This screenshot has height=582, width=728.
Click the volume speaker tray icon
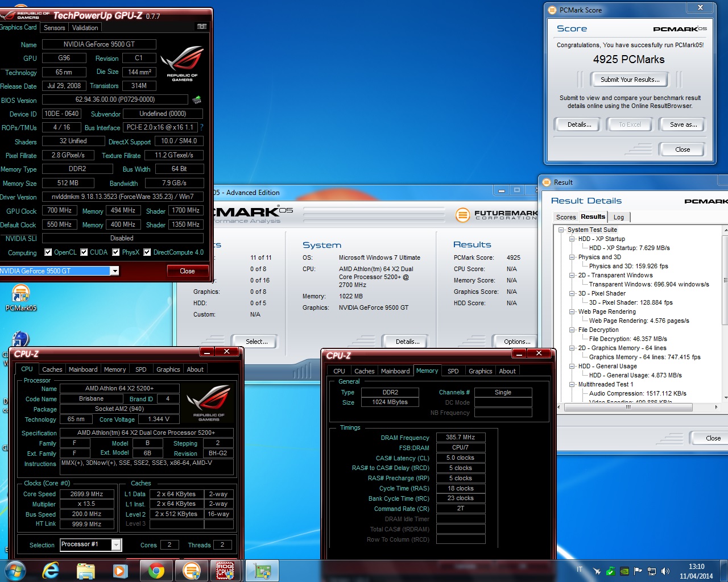[x=665, y=571]
